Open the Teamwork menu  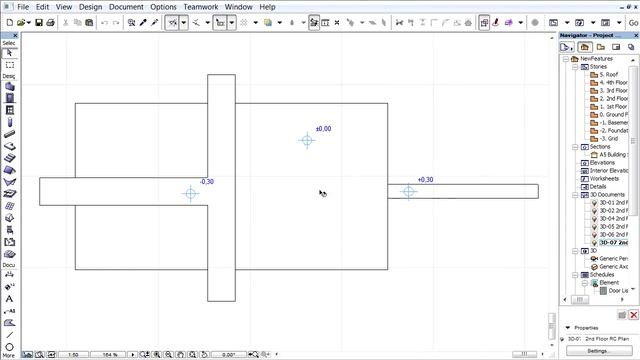click(201, 7)
